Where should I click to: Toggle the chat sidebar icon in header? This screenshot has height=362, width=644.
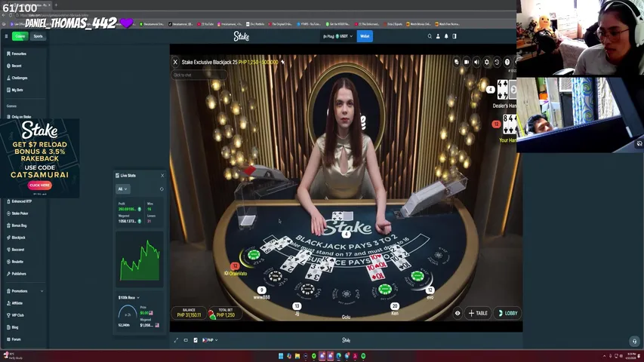[x=454, y=36]
